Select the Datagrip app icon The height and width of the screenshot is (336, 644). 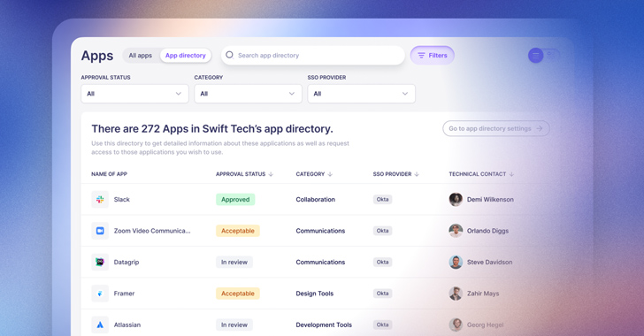(100, 262)
